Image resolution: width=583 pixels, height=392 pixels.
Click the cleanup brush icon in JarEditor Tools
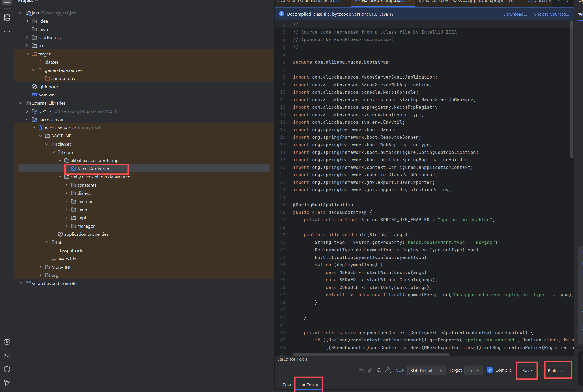click(370, 370)
